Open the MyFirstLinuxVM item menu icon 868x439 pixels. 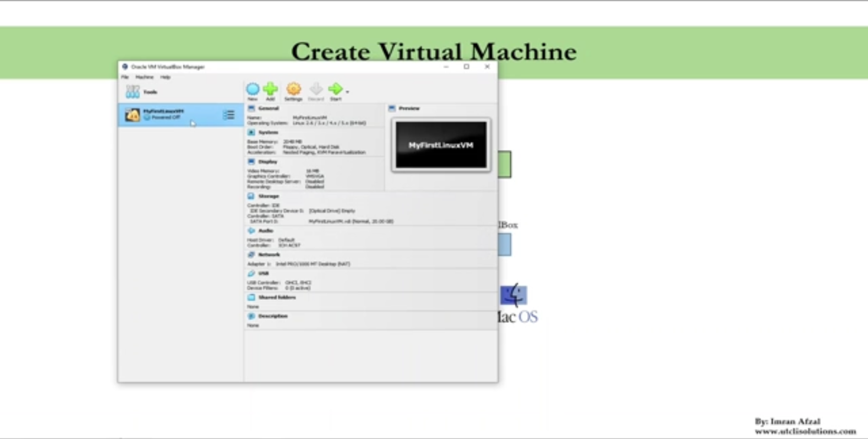pyautogui.click(x=229, y=115)
